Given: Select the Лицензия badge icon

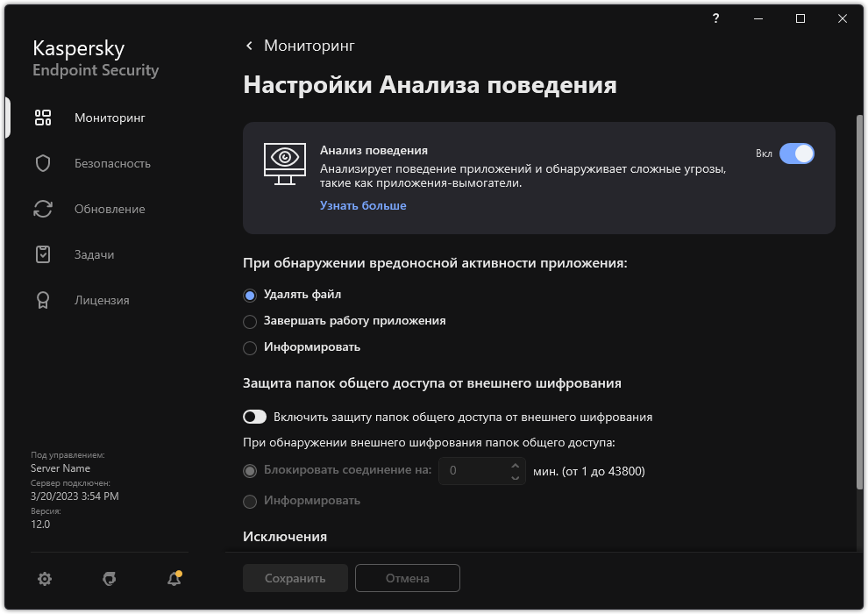Looking at the screenshot, I should coord(42,299).
